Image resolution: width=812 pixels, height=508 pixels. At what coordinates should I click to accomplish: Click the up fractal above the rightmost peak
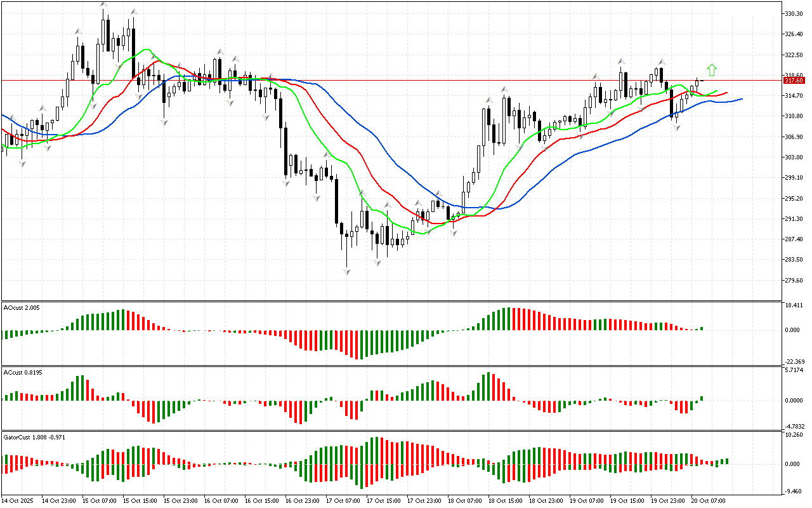(x=661, y=62)
